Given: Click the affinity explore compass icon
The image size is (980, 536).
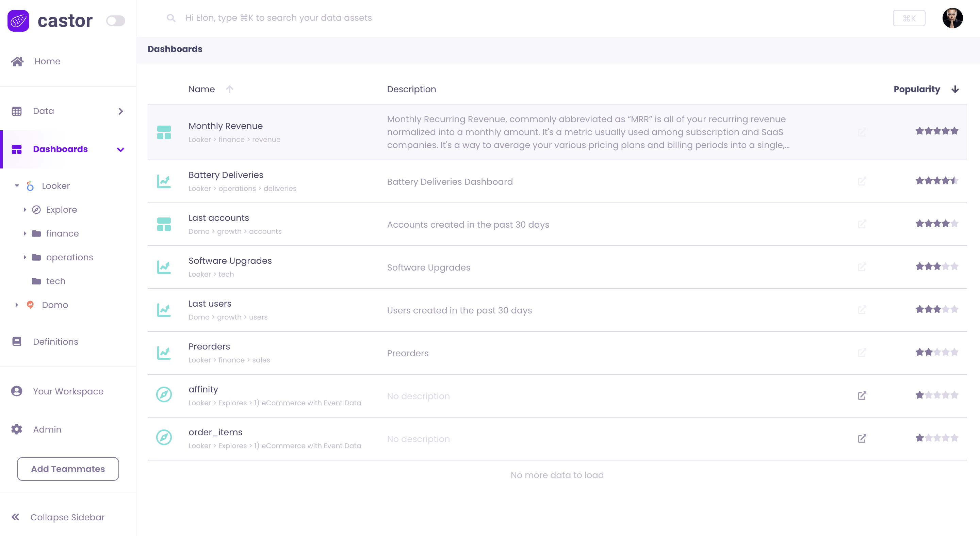Looking at the screenshot, I should pos(164,394).
